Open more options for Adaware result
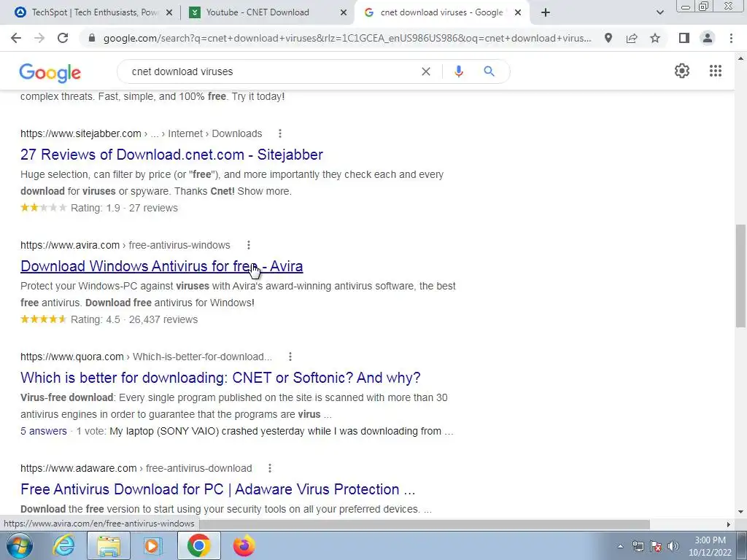The image size is (747, 560). (x=270, y=468)
